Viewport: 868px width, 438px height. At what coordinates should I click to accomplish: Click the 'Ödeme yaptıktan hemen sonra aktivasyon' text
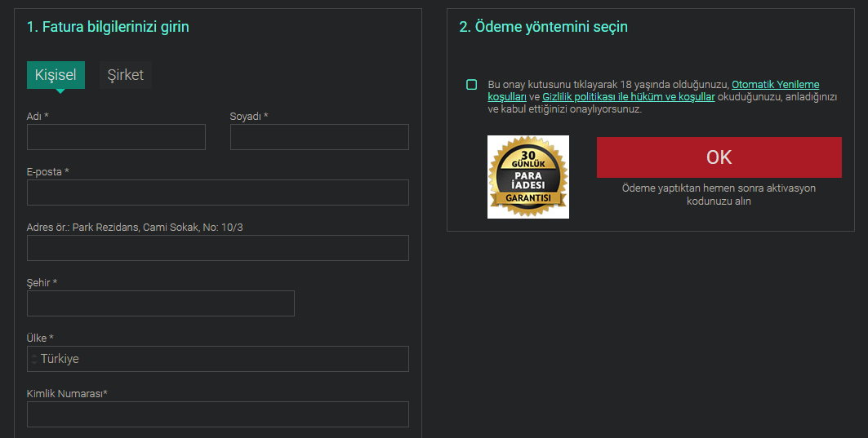tap(719, 188)
